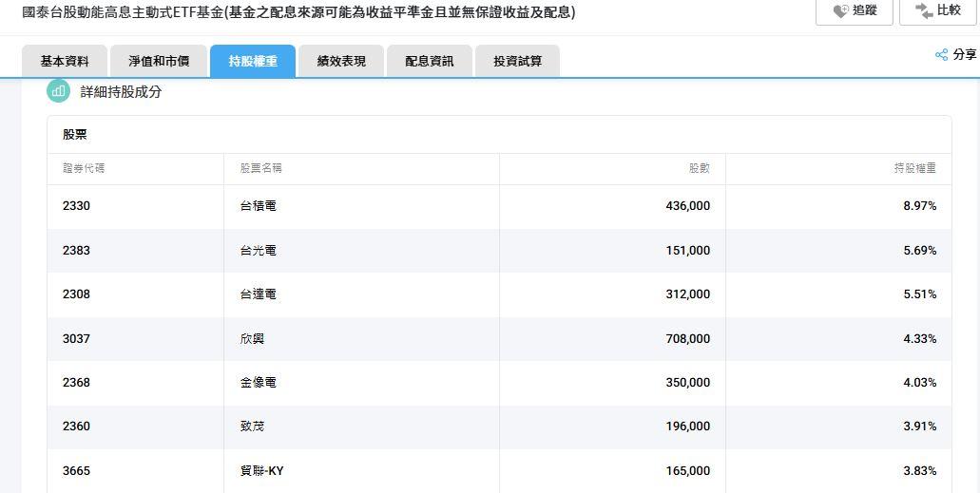
Task: Click share count 350,000
Action: (x=688, y=383)
